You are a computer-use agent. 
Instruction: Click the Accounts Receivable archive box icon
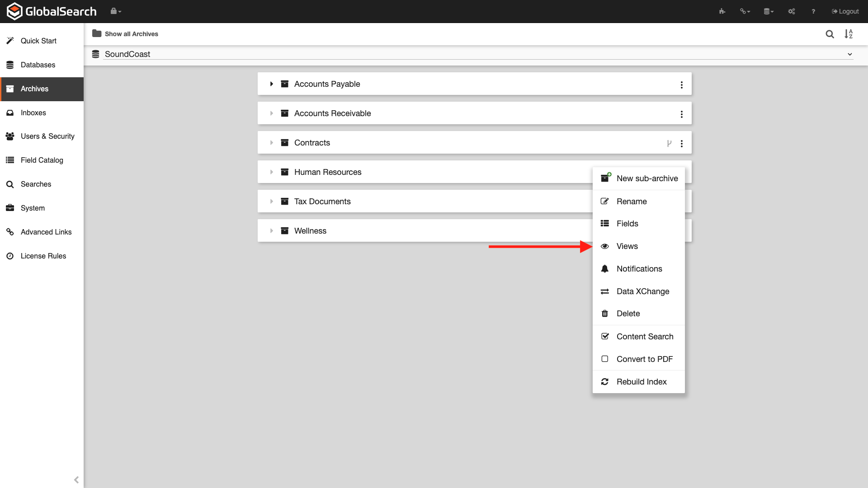click(x=284, y=113)
